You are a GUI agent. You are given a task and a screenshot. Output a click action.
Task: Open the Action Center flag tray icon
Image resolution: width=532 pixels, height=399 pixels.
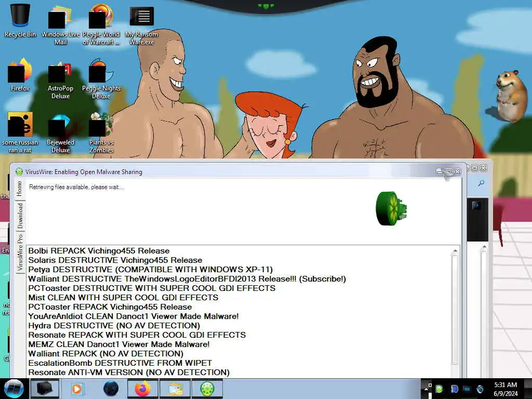tap(454, 389)
